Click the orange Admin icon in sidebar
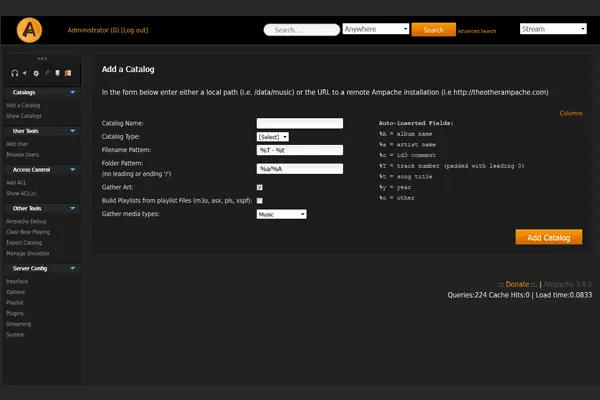Image resolution: width=600 pixels, height=400 pixels. pos(69,73)
